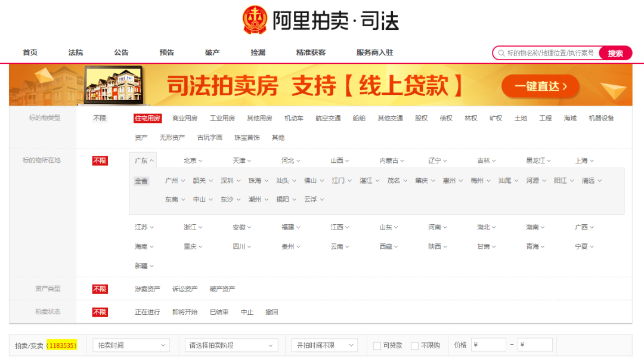Viewport: 644px width, 362px height.
Task: Select the 珠宝首饰 category filter
Action: tap(247, 138)
